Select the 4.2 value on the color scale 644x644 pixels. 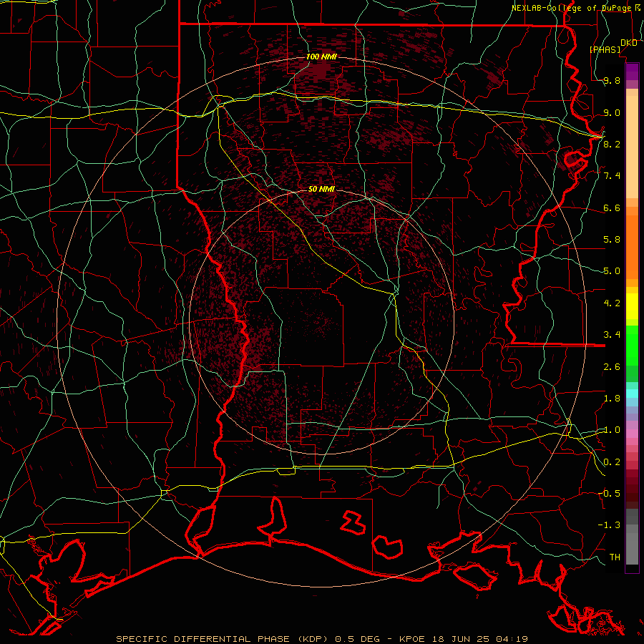pos(612,303)
